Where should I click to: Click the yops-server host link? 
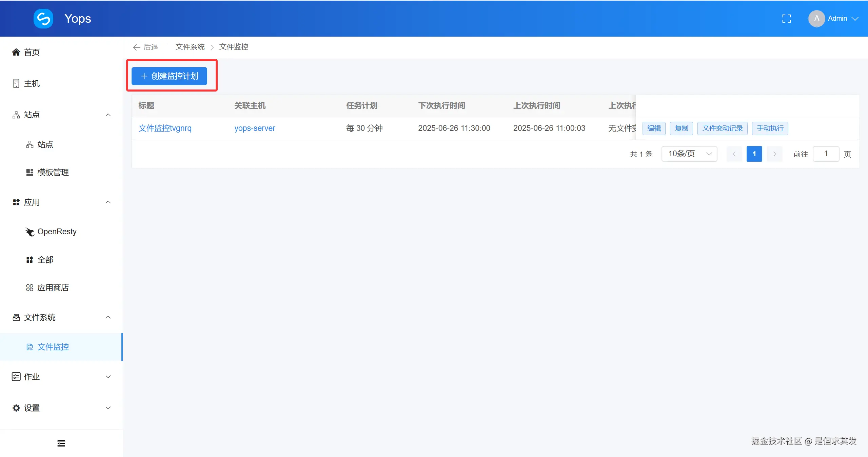pos(255,128)
